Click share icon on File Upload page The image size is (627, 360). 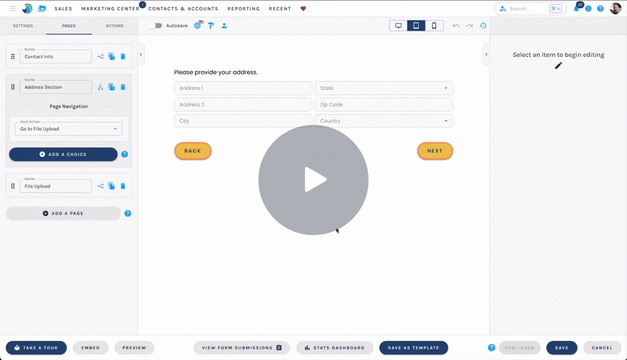[100, 186]
